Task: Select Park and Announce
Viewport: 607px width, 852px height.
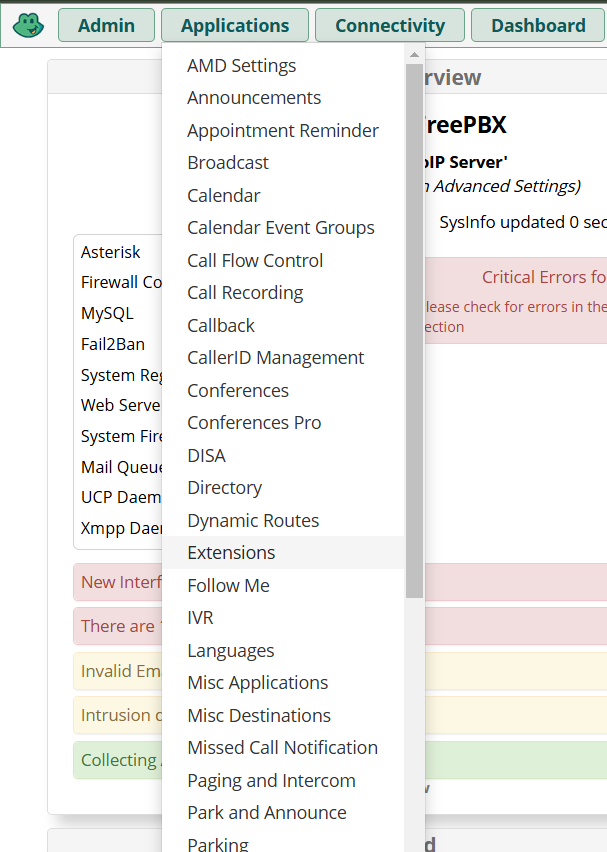Action: tap(283, 813)
